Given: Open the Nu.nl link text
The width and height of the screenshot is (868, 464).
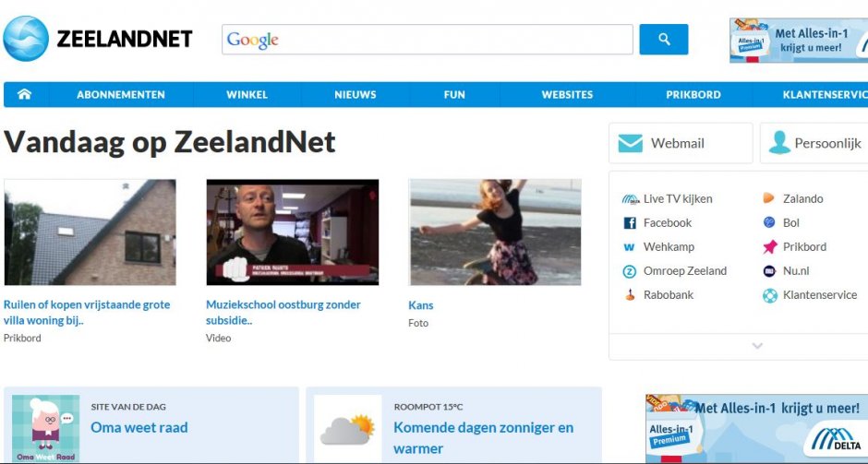Looking at the screenshot, I should click(796, 271).
